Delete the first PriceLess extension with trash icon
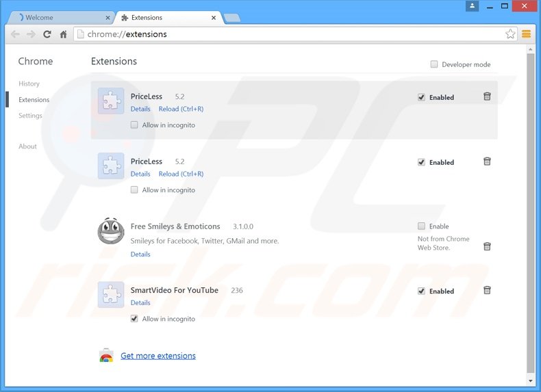This screenshot has width=541, height=392. (487, 96)
